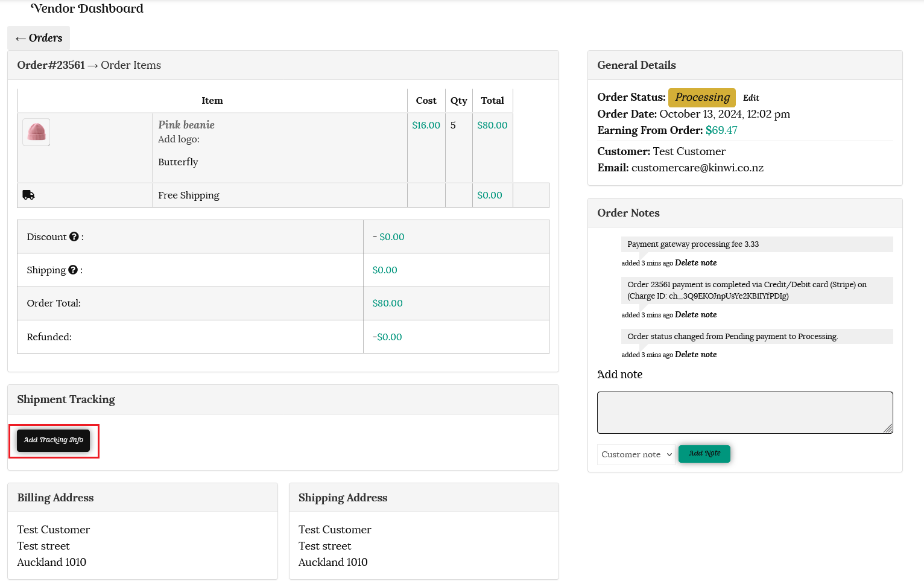Go back using the Orders arrow button
Image resolution: width=924 pixels, height=584 pixels.
pos(39,38)
